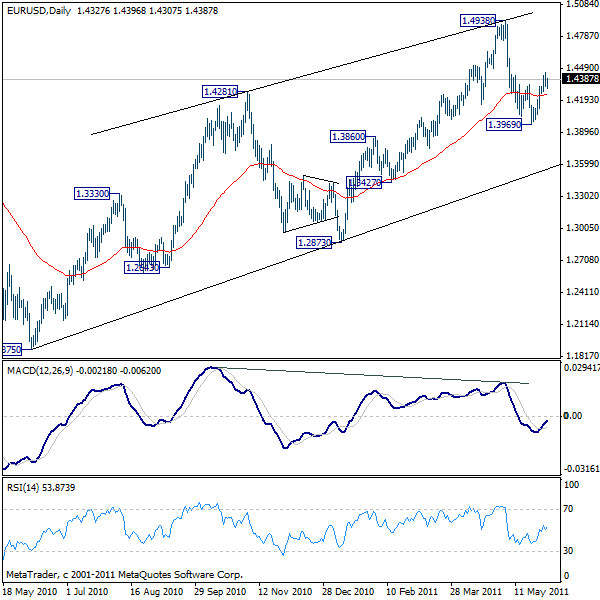Screen dimensions: 600x600
Task: Click the 1.42810 price label
Action: 220,91
